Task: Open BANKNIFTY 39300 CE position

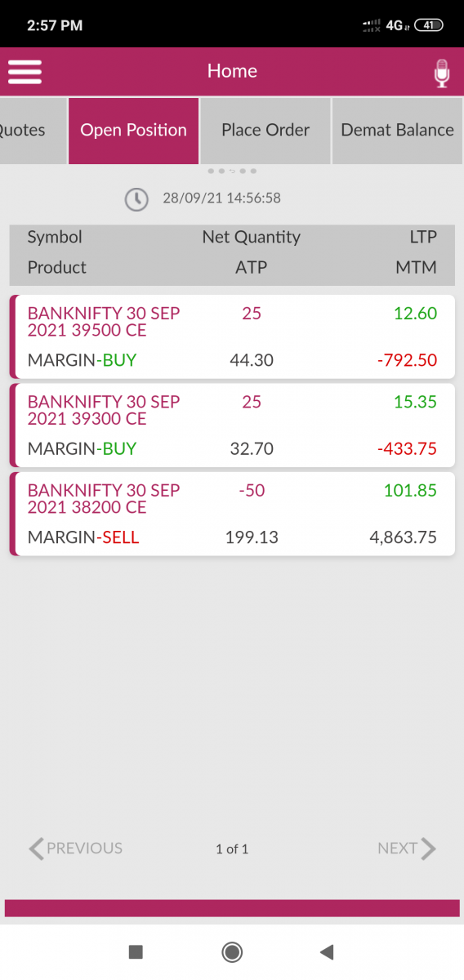Action: click(x=232, y=425)
